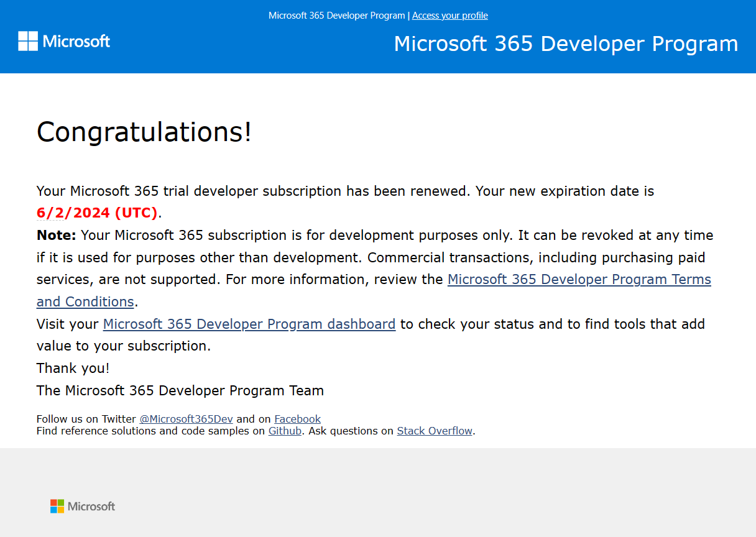The image size is (756, 537).
Task: Click the 'Congratulations!' heading
Action: pos(144,132)
